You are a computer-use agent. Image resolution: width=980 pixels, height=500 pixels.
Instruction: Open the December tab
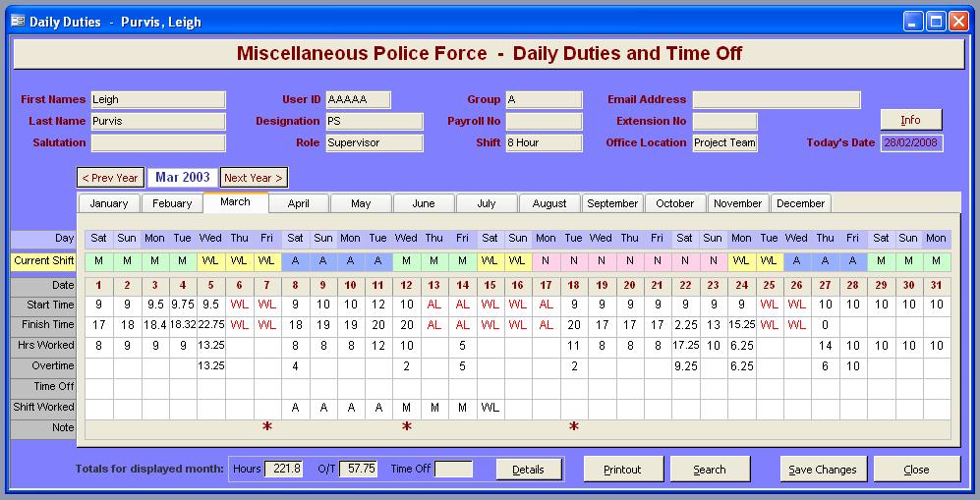pyautogui.click(x=800, y=203)
